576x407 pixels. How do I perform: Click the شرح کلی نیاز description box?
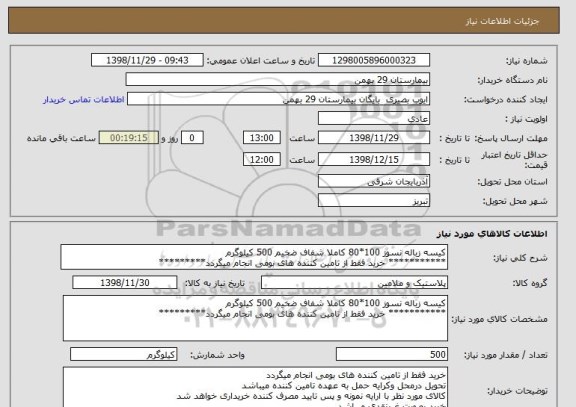tap(254, 257)
